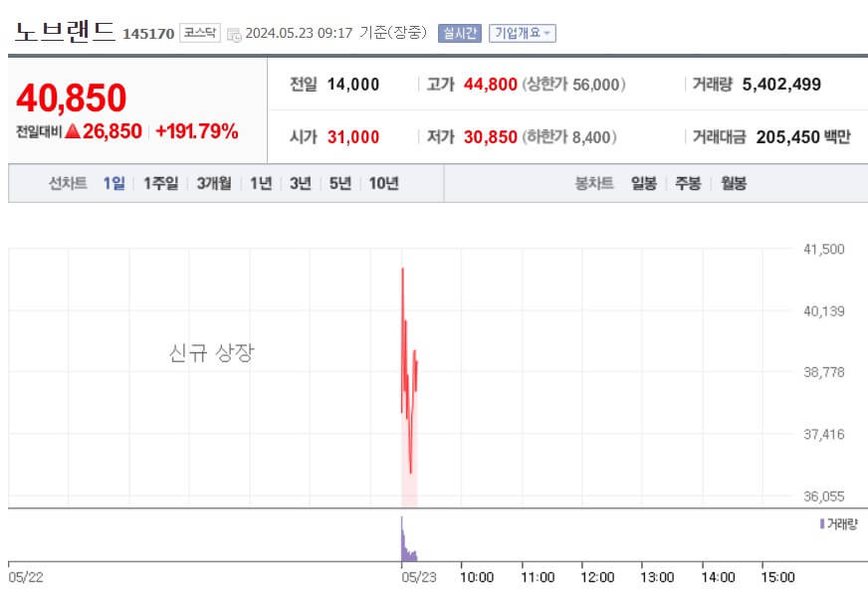Switch to the 3년 chart view
This screenshot has height=603, width=868.
tap(300, 183)
